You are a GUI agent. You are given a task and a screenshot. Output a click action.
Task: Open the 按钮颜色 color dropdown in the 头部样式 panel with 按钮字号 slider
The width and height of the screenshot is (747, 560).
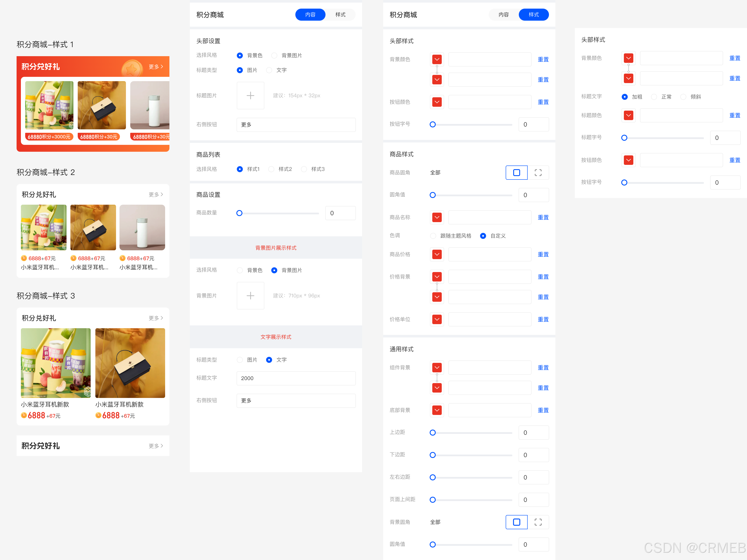(x=437, y=102)
